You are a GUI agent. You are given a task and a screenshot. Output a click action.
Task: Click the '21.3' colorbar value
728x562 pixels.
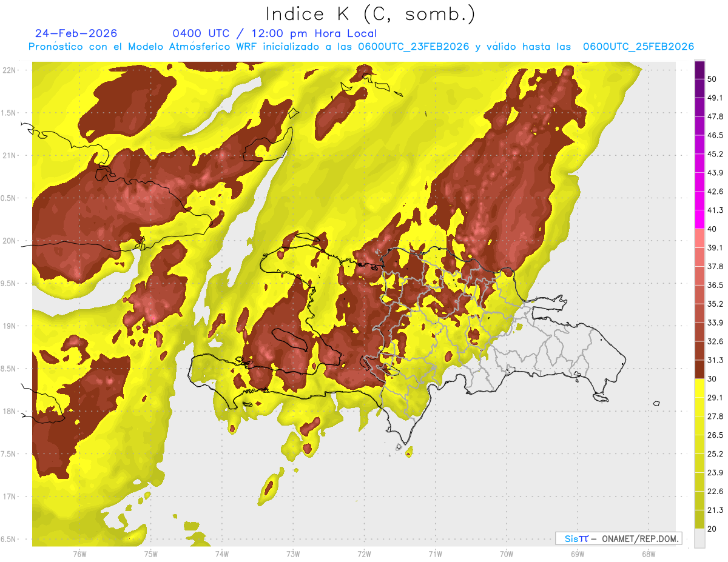click(715, 510)
